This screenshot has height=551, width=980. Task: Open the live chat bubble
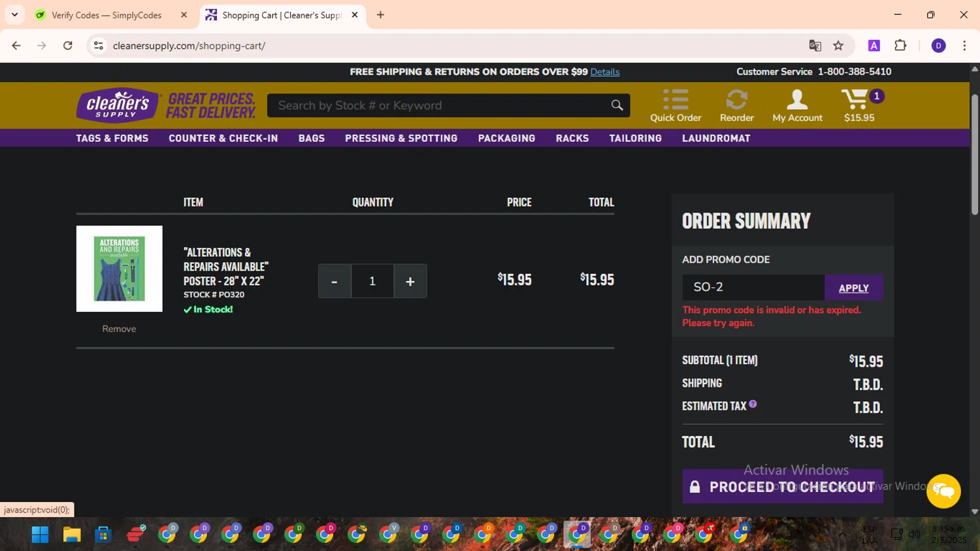[x=943, y=491]
